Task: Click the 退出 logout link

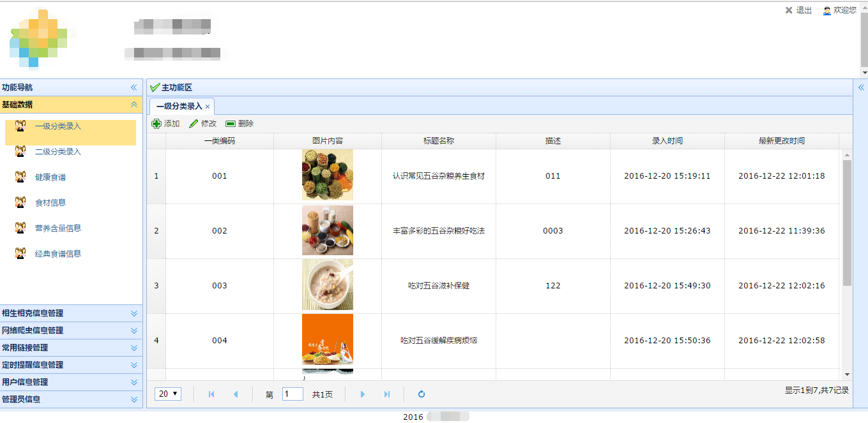Action: click(x=802, y=10)
